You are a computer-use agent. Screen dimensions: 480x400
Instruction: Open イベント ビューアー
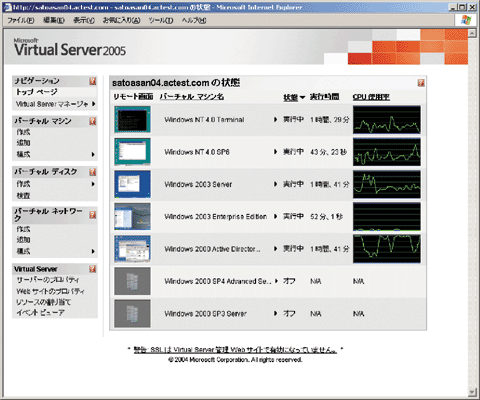pos(40,313)
